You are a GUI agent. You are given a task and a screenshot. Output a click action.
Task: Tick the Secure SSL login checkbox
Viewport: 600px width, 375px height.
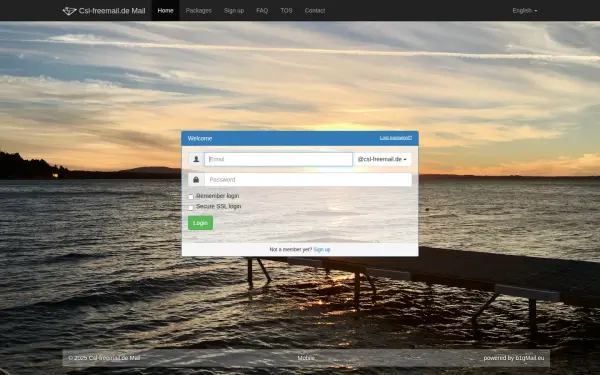(191, 207)
